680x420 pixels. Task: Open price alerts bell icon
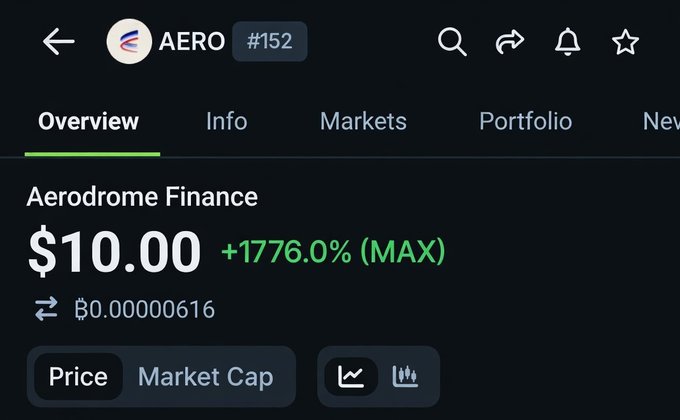pyautogui.click(x=568, y=42)
